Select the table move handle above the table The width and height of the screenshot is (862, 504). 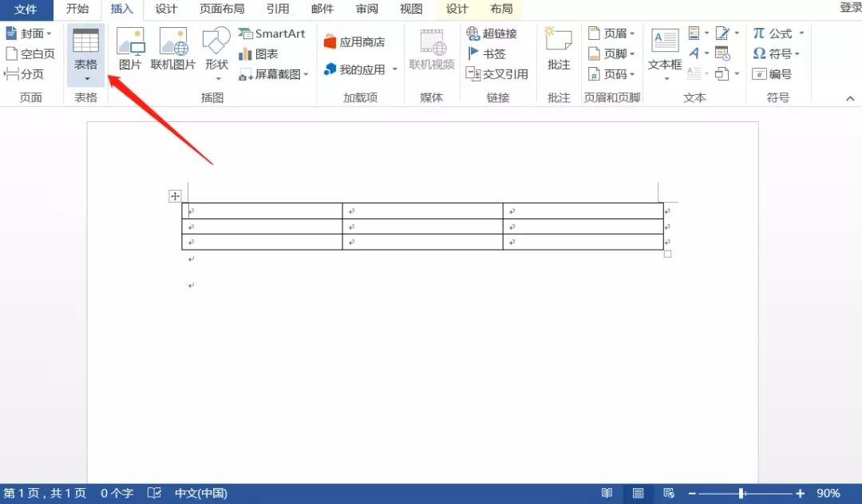175,195
